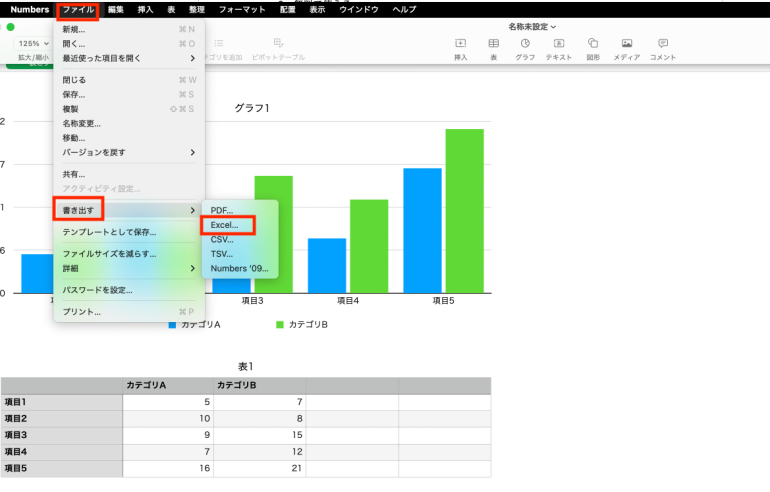The image size is (770, 492).
Task: Click the カテゴリA legend entry
Action: tap(194, 325)
